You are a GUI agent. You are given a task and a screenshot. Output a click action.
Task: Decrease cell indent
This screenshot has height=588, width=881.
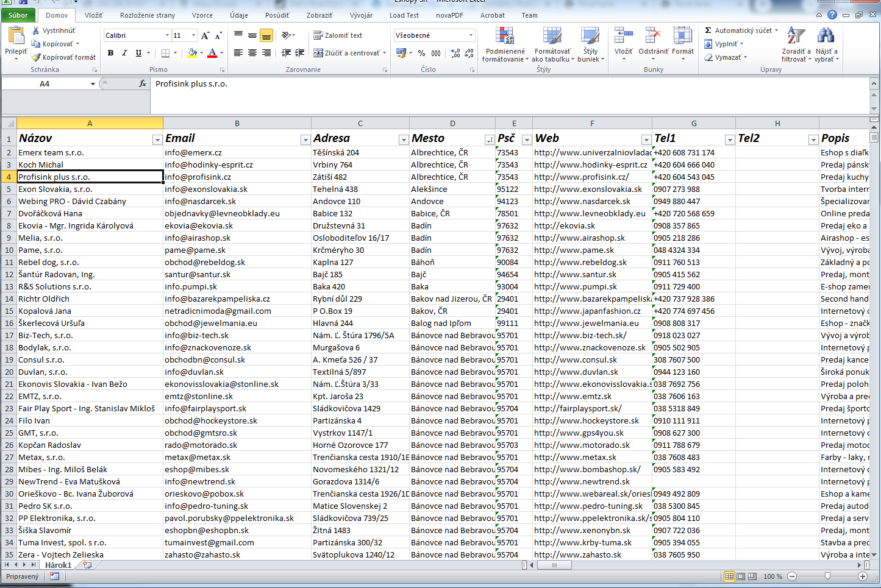coord(286,53)
